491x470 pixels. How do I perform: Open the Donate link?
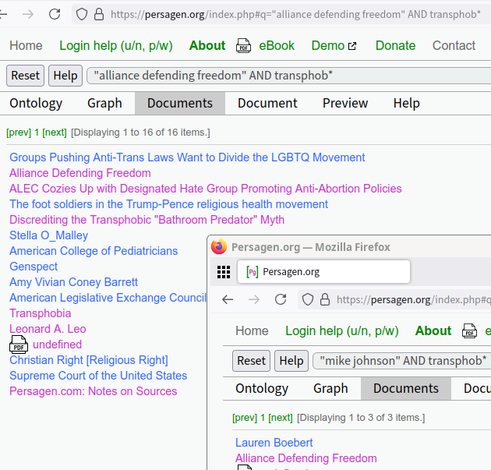pyautogui.click(x=395, y=46)
